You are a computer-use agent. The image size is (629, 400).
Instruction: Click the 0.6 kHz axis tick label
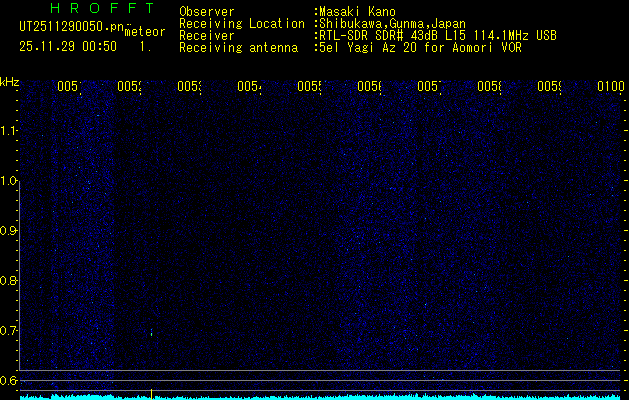point(8,380)
